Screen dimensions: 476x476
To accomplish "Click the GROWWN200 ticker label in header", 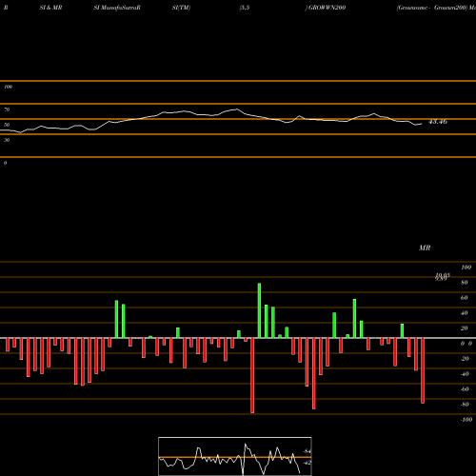I will coord(327,8).
